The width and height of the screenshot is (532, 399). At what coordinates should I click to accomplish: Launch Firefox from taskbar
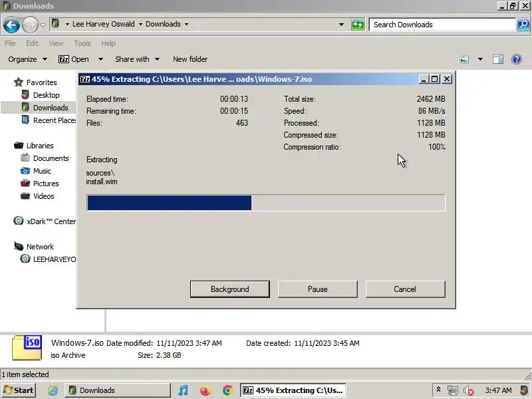205,390
